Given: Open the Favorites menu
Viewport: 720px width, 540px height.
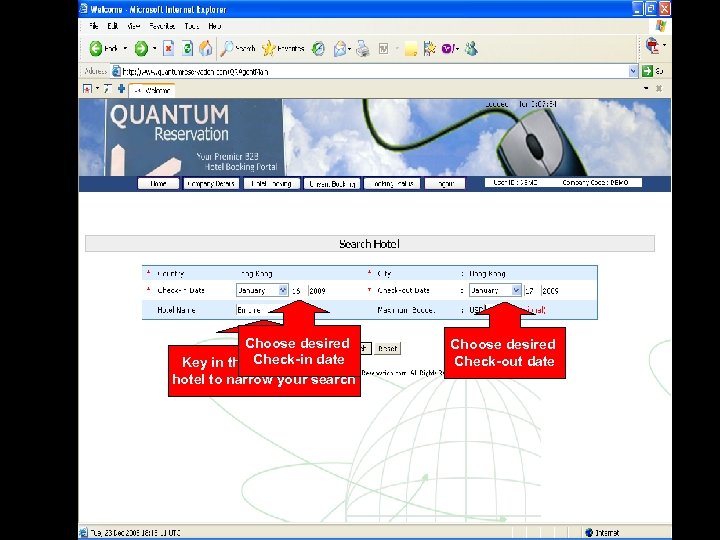Looking at the screenshot, I should [x=162, y=26].
